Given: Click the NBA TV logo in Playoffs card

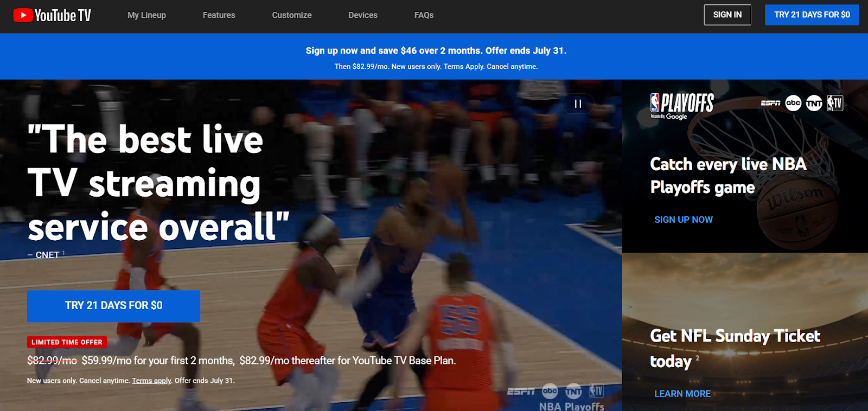Looking at the screenshot, I should pos(835,103).
